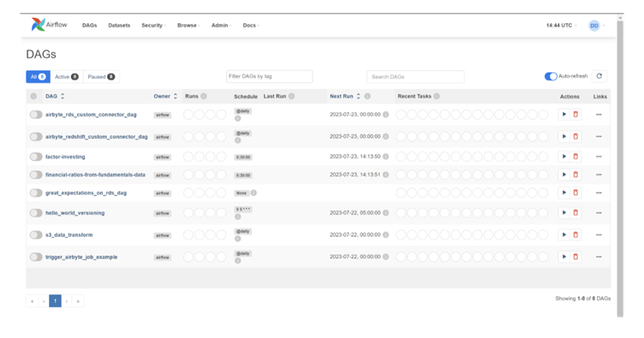Click info icon next to factor-investing next run
644x338 pixels.
[x=385, y=157]
